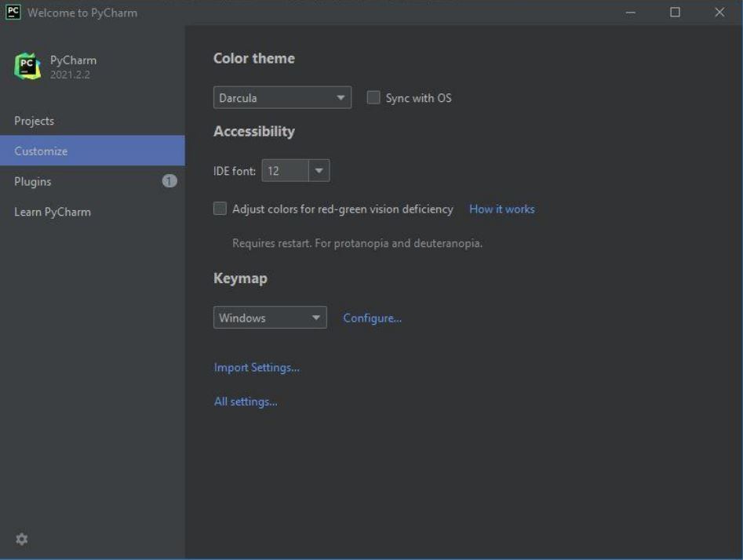Click the Keymap dropdown arrow
This screenshot has width=743, height=560.
(x=317, y=318)
